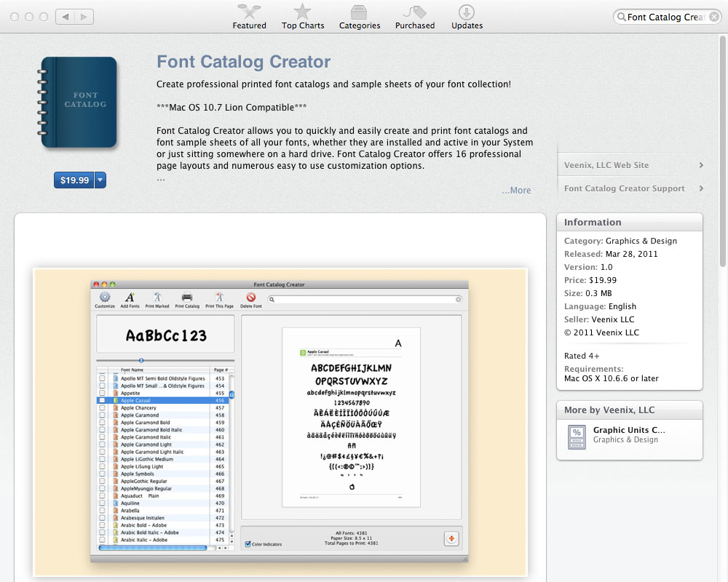Check box for Appetite font row
Screen dimensions: 728x582
(x=102, y=393)
